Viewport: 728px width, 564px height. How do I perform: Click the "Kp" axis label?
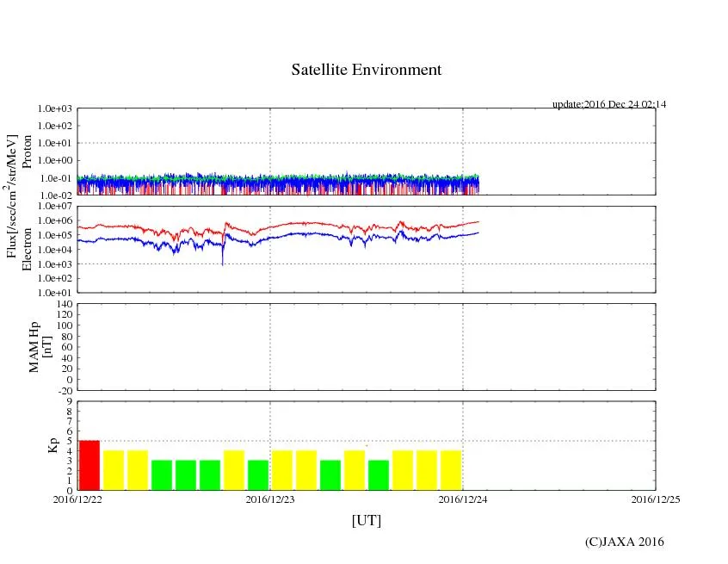53,445
